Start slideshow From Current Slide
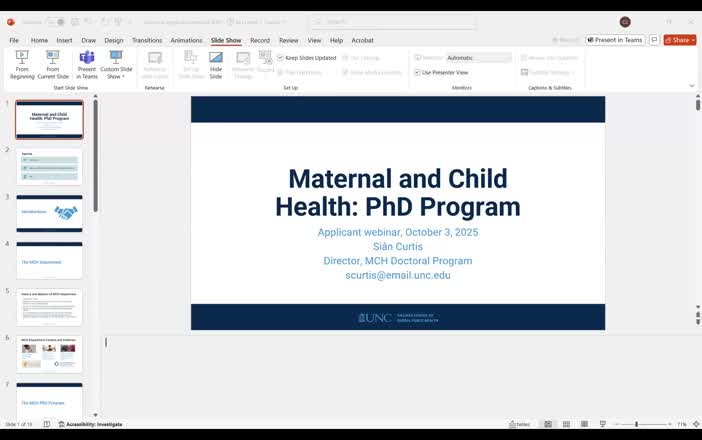The width and height of the screenshot is (702, 440). (53, 65)
